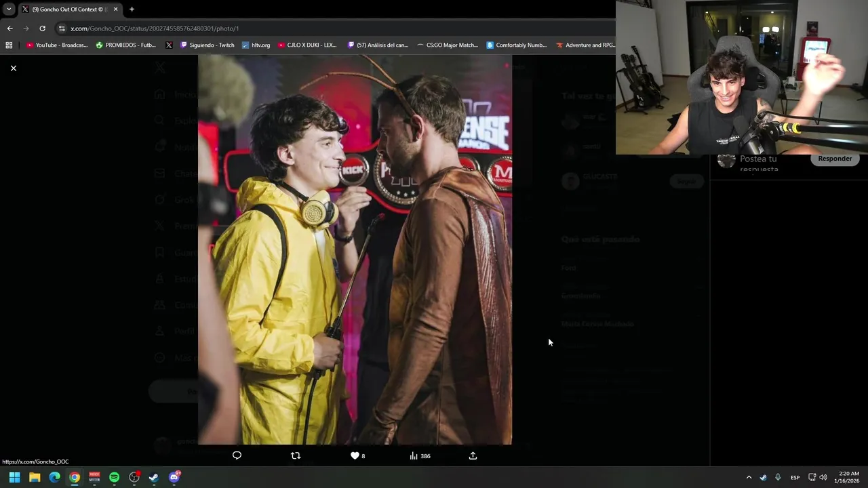This screenshot has height=488, width=868.
Task: Select the Goncho Out Of Context tab
Action: coord(70,9)
